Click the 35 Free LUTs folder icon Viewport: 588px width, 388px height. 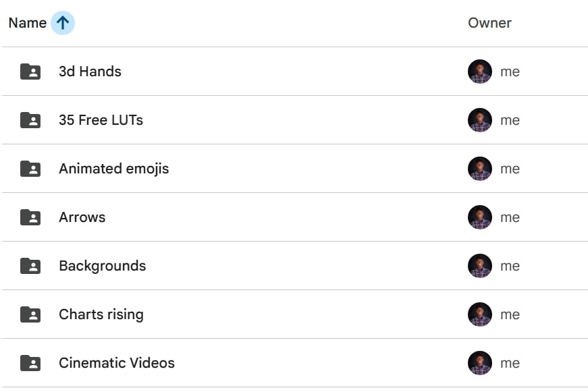pyautogui.click(x=30, y=120)
